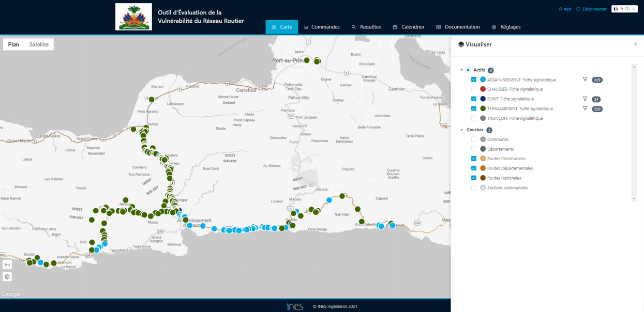Click the Actifs count badge showing 3
The width and height of the screenshot is (644, 312).
(490, 70)
